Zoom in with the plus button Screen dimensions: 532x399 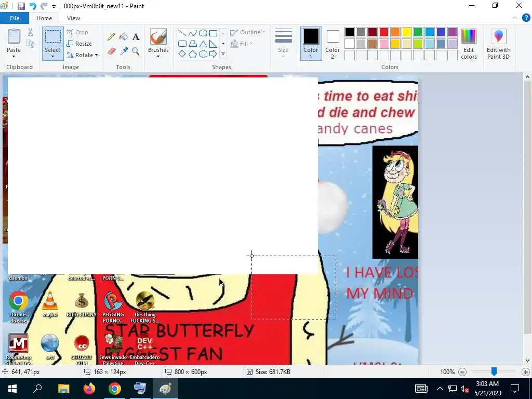pyautogui.click(x=526, y=372)
